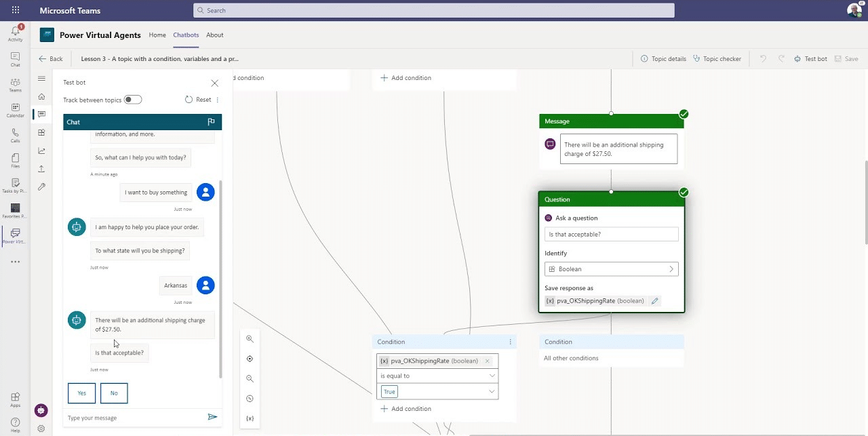This screenshot has width=868, height=436.
Task: Open the variables {x} pane button
Action: (250, 418)
